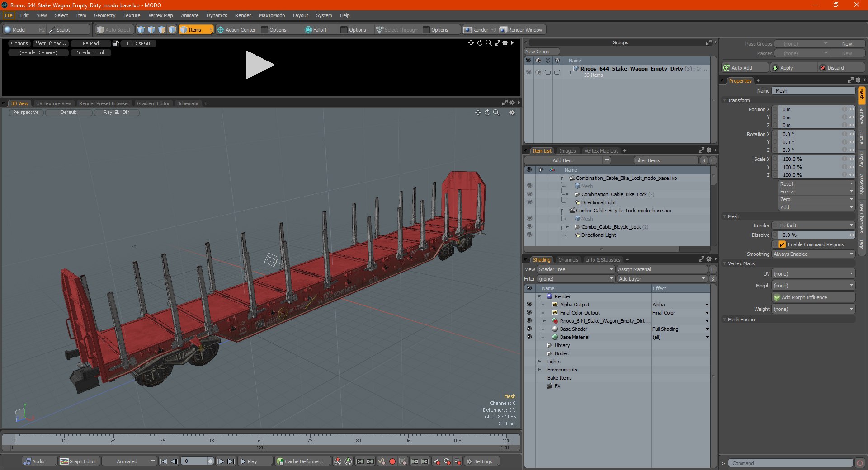The width and height of the screenshot is (868, 470).
Task: Collapse Combination_Cable_Bike_Lock_modo_base.lxo scene
Action: (x=562, y=178)
